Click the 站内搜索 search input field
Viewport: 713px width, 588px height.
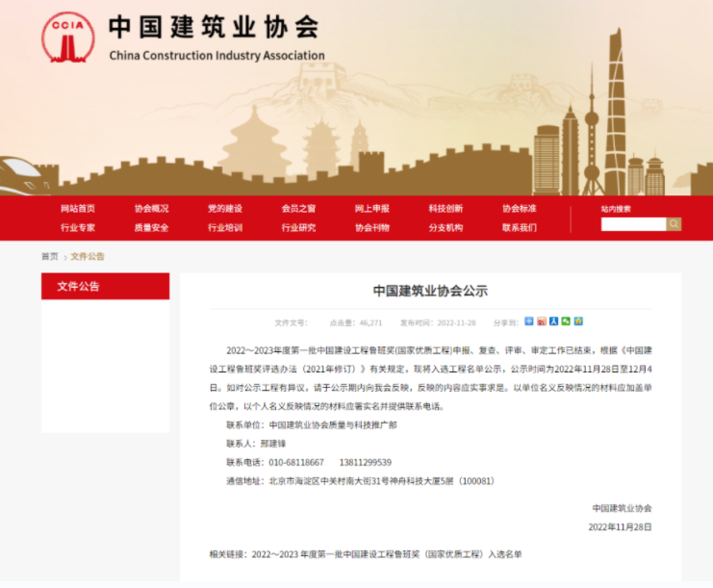[x=633, y=224]
